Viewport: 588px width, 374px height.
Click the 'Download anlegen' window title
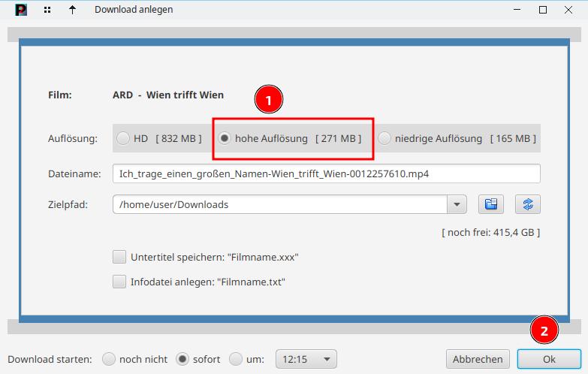[134, 10]
